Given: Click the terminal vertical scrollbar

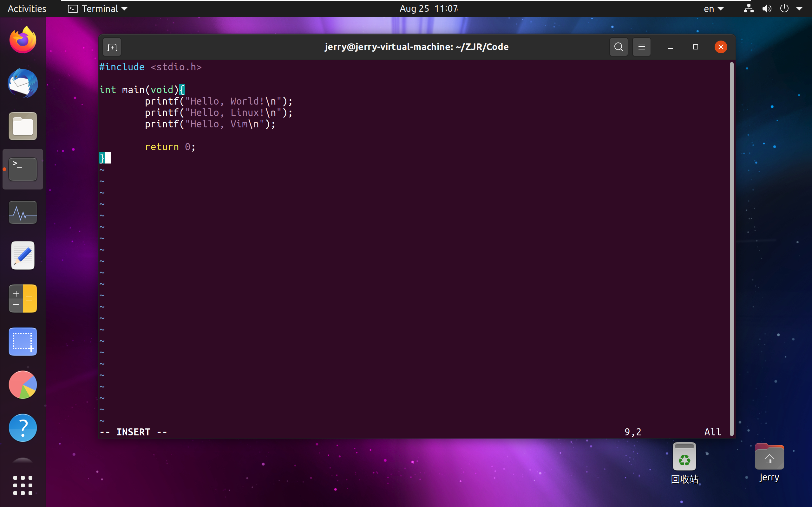Looking at the screenshot, I should 731,248.
